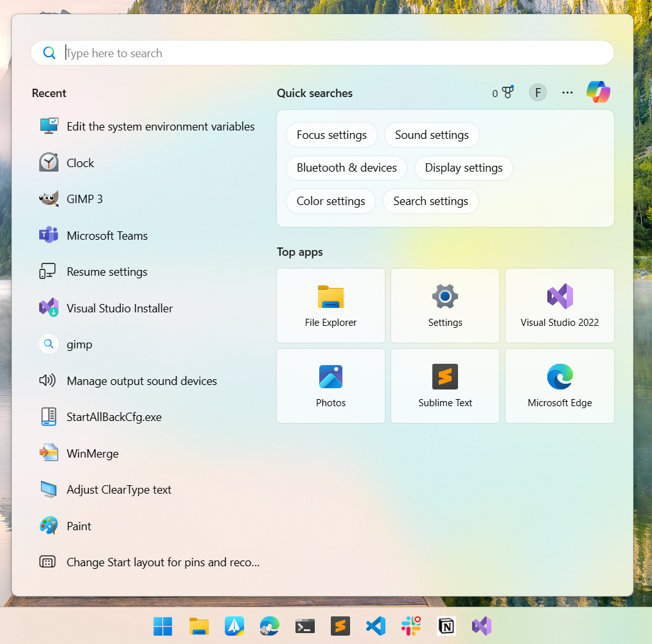The height and width of the screenshot is (644, 652).
Task: Click the Focus settings quick search
Action: 331,135
